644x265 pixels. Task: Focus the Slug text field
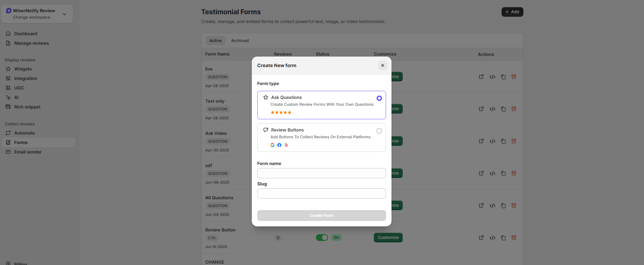321,193
